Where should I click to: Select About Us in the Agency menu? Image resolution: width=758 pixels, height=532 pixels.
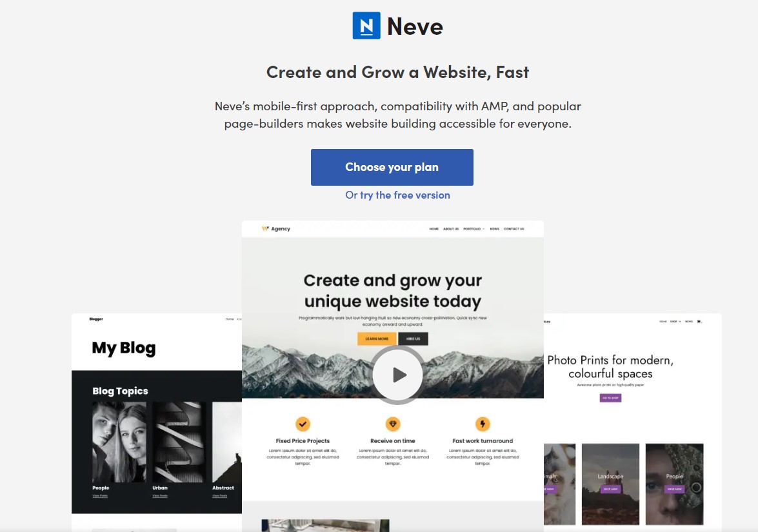click(451, 229)
